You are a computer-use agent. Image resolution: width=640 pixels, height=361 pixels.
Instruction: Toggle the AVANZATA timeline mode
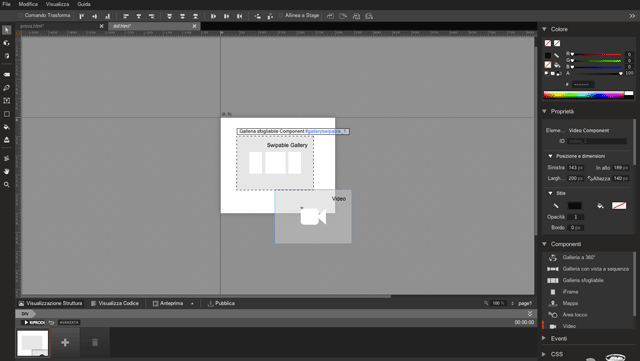pyautogui.click(x=69, y=323)
